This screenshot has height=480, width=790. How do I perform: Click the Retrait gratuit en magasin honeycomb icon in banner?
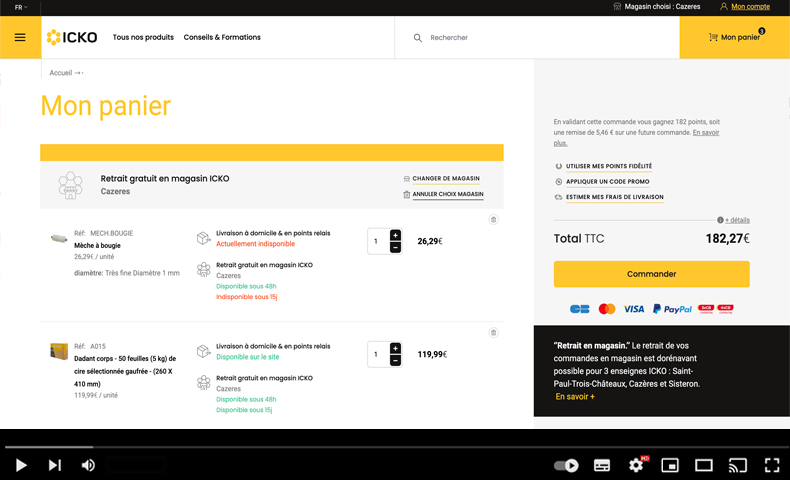pyautogui.click(x=70, y=185)
